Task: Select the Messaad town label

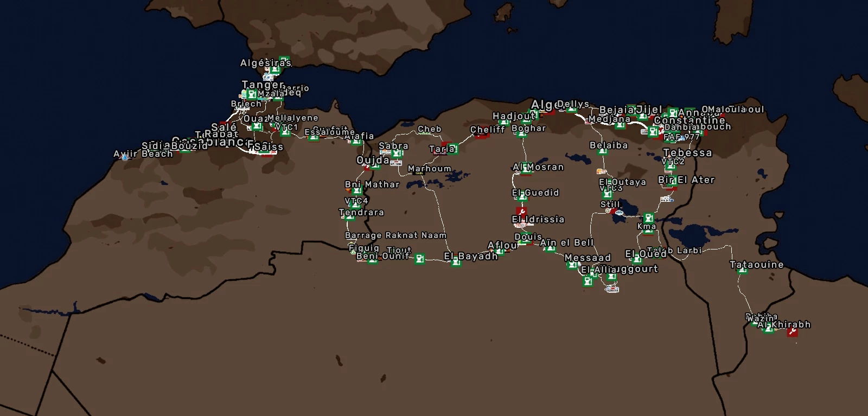Action: click(x=588, y=258)
